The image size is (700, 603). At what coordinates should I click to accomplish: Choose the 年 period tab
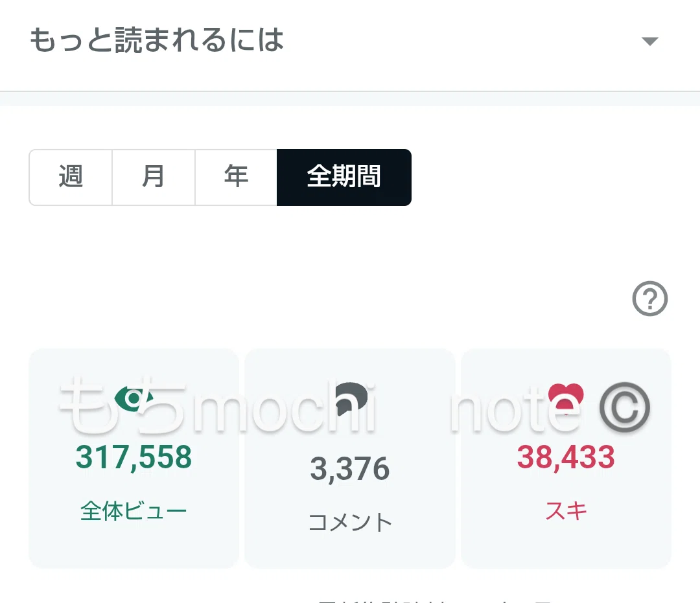point(236,177)
